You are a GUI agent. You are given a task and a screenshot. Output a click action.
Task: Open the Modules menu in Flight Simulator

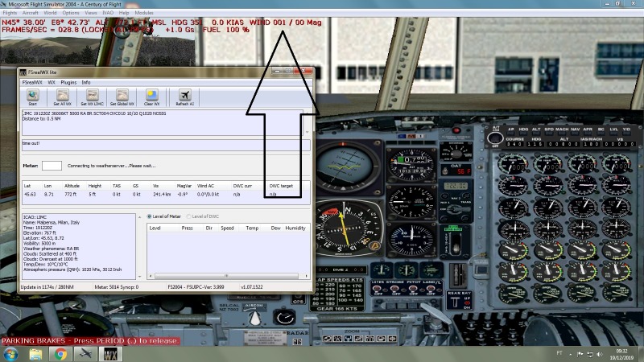coord(144,13)
